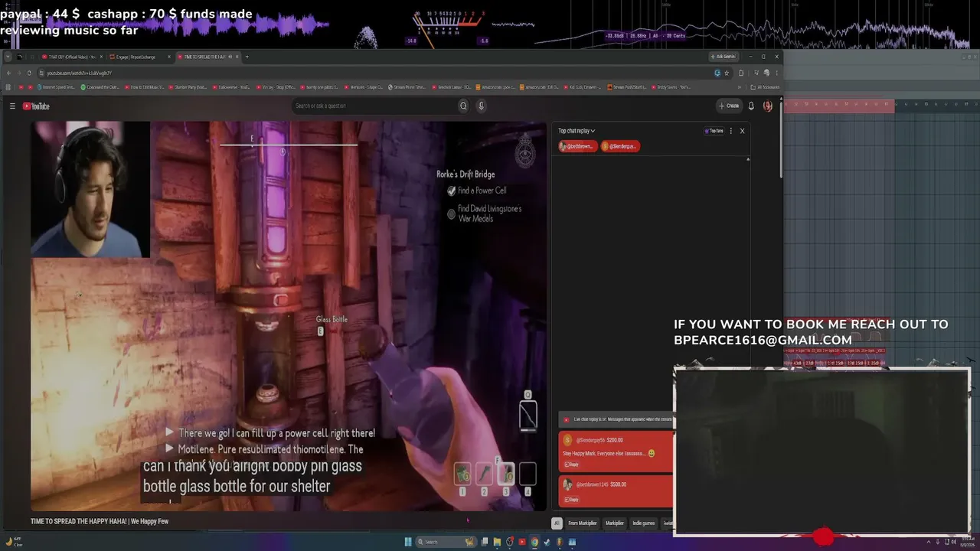Switch to the Engage RepostExchange tab
This screenshot has height=551, width=980.
(139, 57)
